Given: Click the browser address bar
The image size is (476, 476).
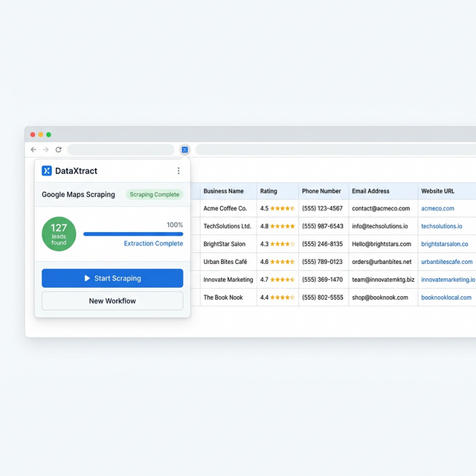Looking at the screenshot, I should coord(120,149).
